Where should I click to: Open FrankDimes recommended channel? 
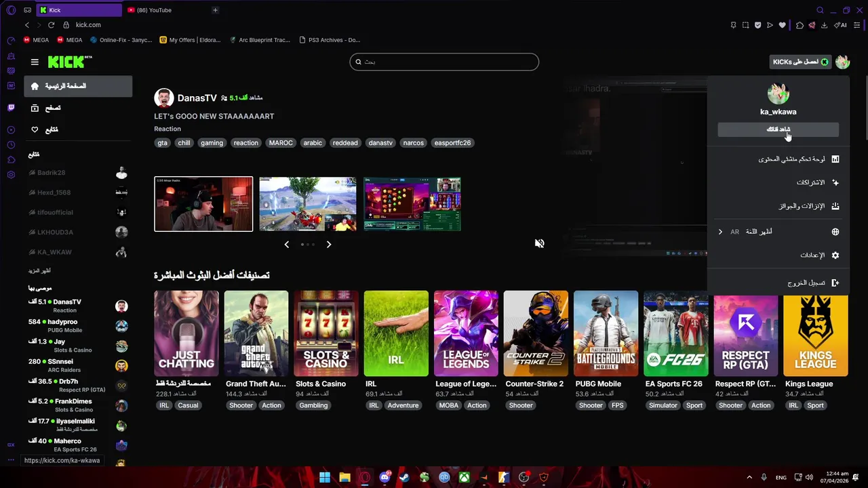pyautogui.click(x=78, y=405)
